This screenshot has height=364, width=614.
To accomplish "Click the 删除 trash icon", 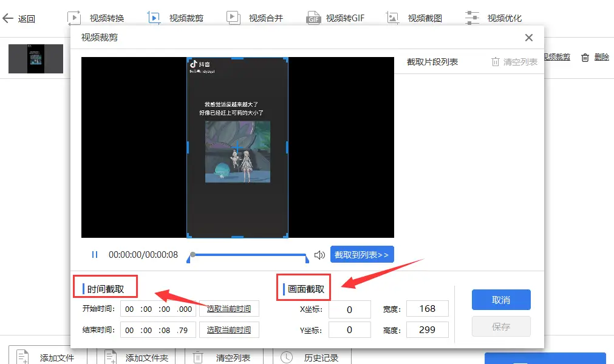I will (x=585, y=58).
